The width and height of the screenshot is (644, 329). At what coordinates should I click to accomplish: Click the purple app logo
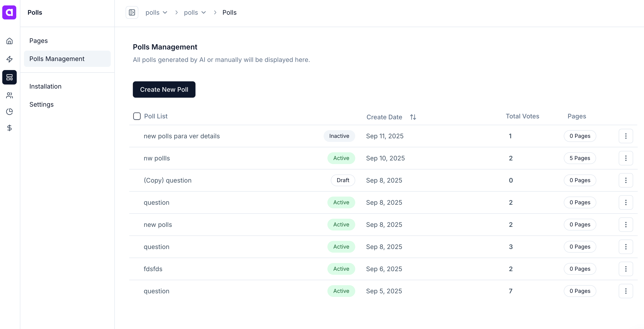[x=9, y=12]
